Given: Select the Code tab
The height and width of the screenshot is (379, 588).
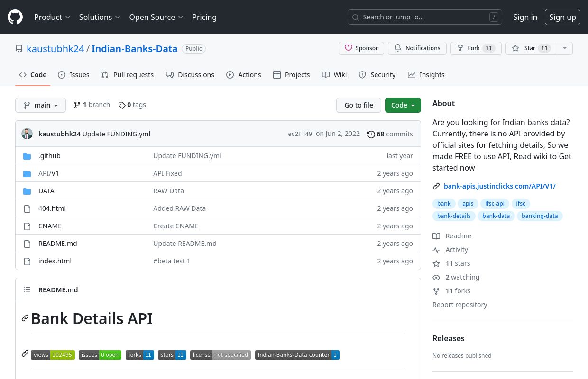Looking at the screenshot, I should point(33,75).
